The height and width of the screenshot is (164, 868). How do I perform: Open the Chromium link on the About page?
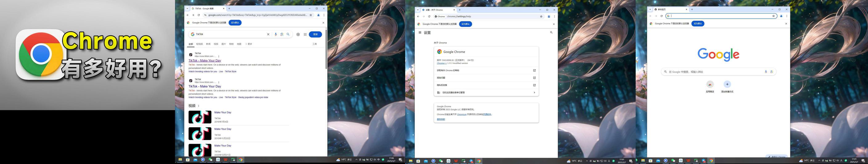click(x=462, y=114)
